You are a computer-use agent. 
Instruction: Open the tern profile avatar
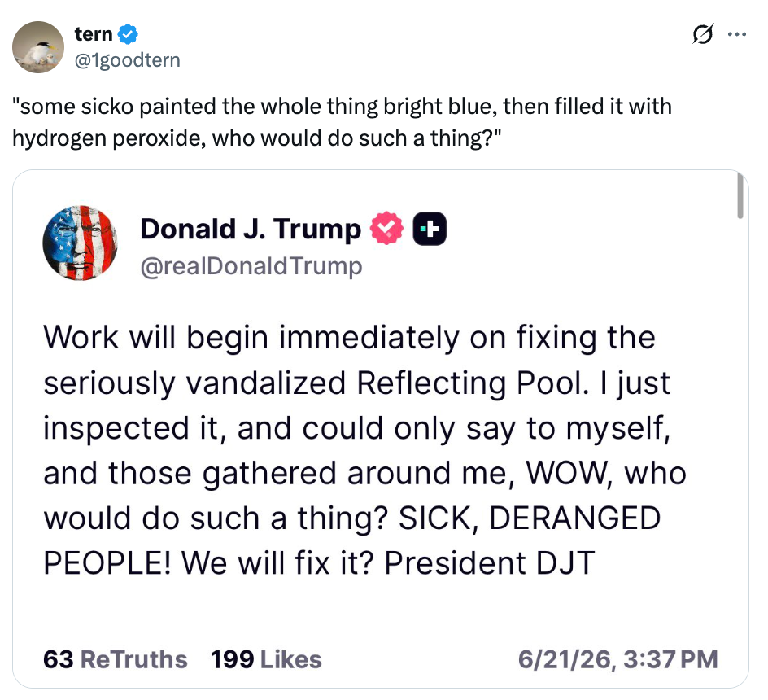pyautogui.click(x=37, y=47)
